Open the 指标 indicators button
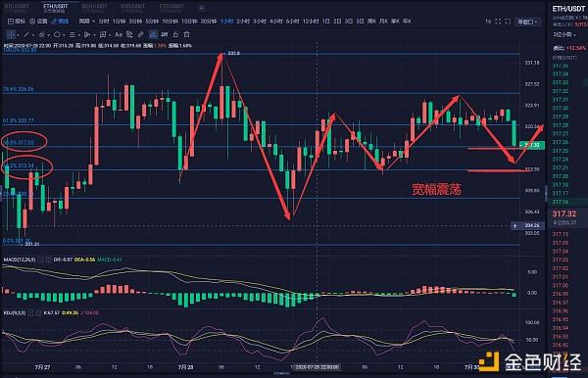The width and height of the screenshot is (588, 378). (17, 22)
